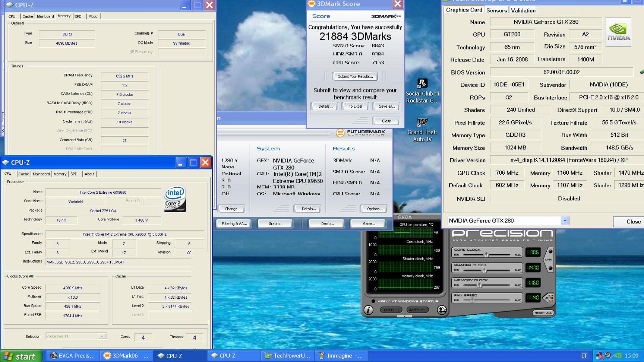This screenshot has width=644, height=362.
Task: Click the 3DMark Score title bar icon
Action: [x=311, y=4]
